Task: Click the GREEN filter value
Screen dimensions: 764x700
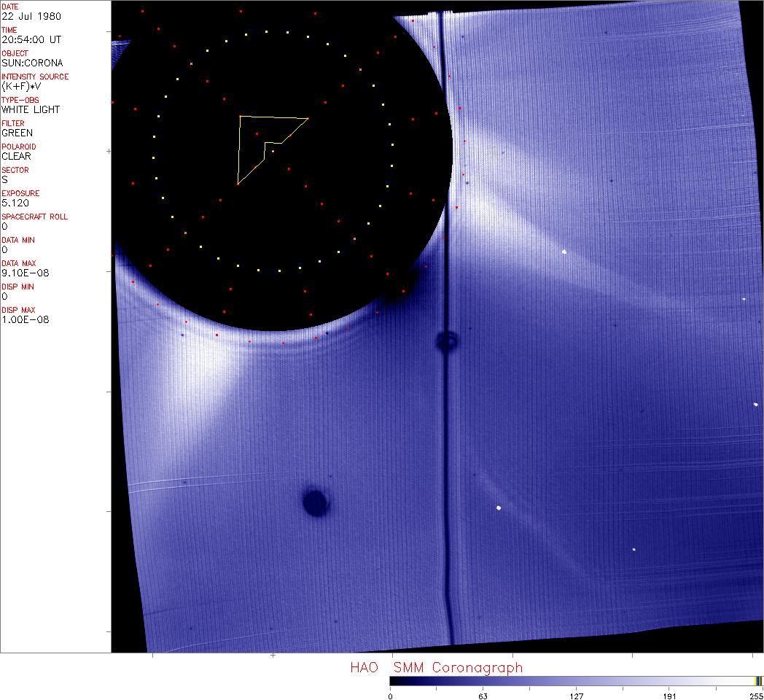Action: pyautogui.click(x=17, y=133)
